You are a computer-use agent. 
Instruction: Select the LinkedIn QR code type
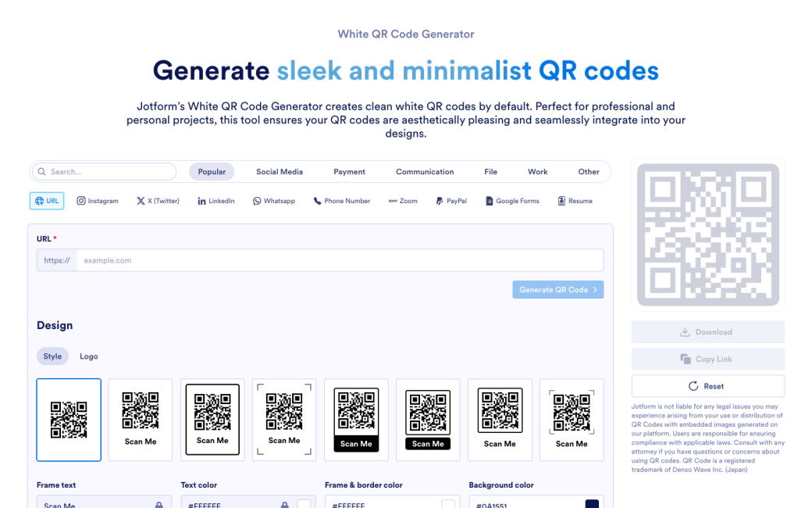(216, 201)
